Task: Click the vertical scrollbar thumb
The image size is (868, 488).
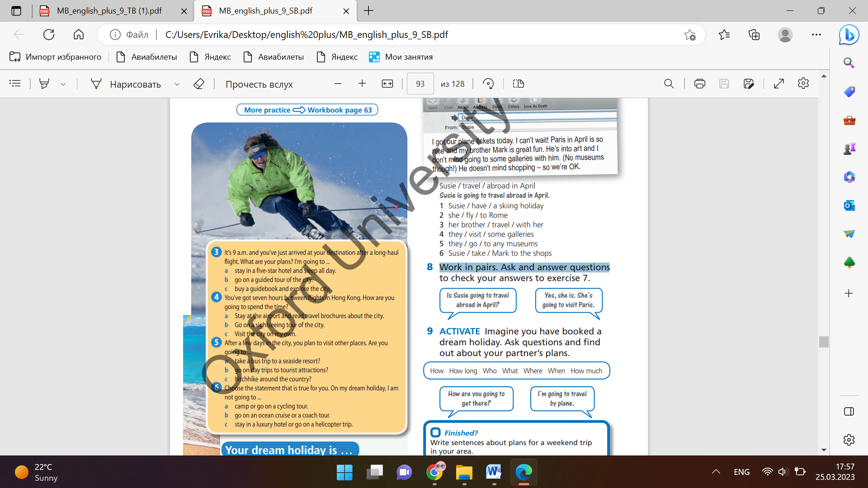Action: coord(824,342)
